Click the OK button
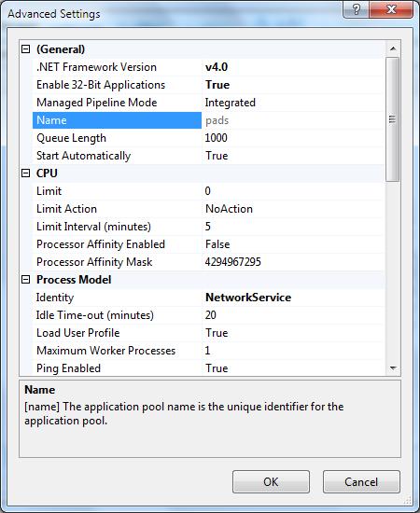This screenshot has height=513, width=420. coord(271,481)
